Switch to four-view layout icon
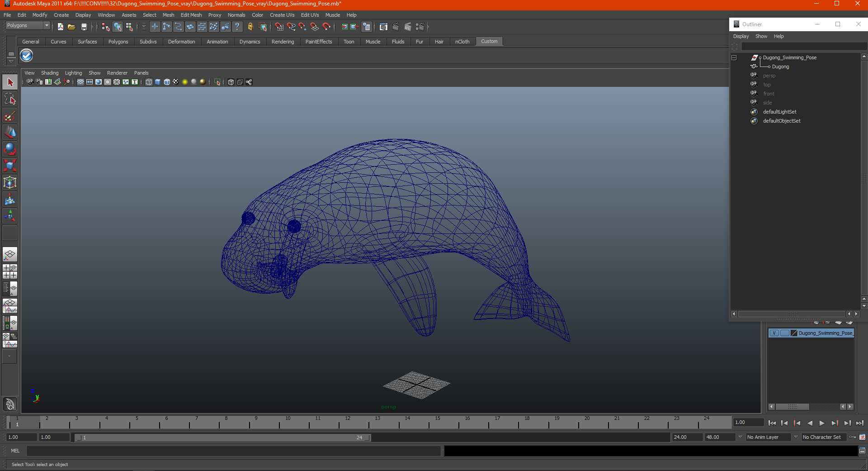The width and height of the screenshot is (868, 471). pyautogui.click(x=10, y=271)
